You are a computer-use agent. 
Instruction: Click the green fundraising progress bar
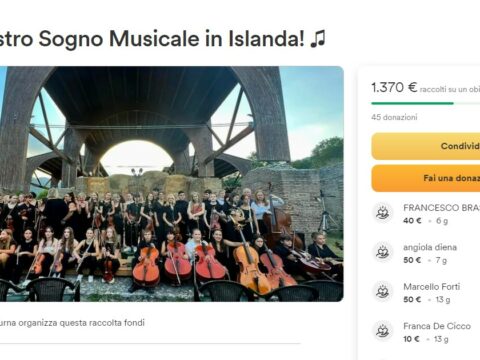tap(426, 103)
